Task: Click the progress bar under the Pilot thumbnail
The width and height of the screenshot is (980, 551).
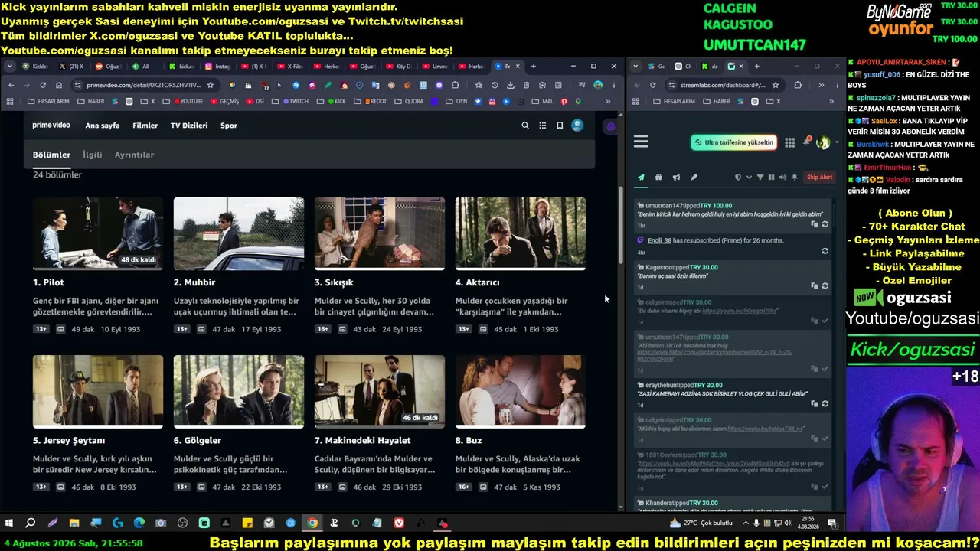Action: pos(98,269)
